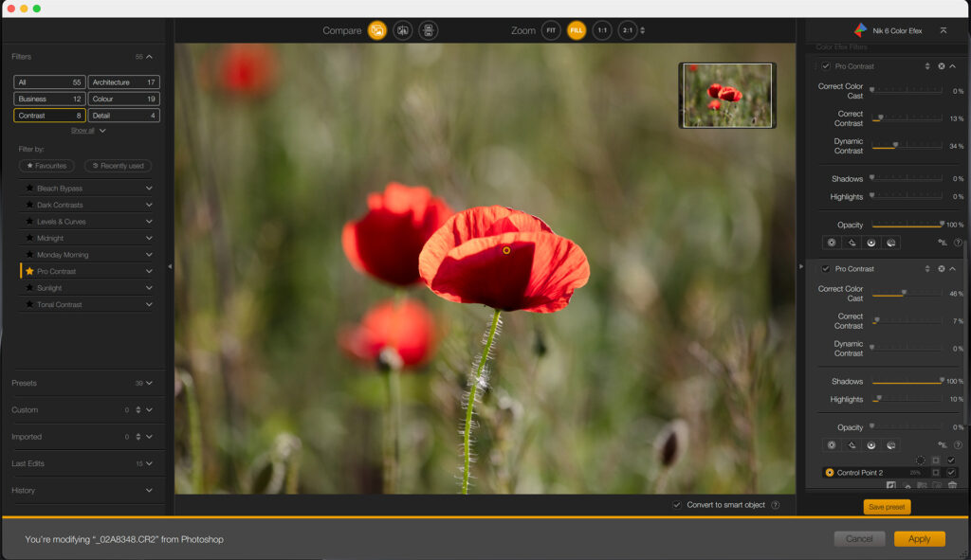Click the delete trash icon under Control Point 2
The height and width of the screenshot is (560, 971).
click(952, 485)
